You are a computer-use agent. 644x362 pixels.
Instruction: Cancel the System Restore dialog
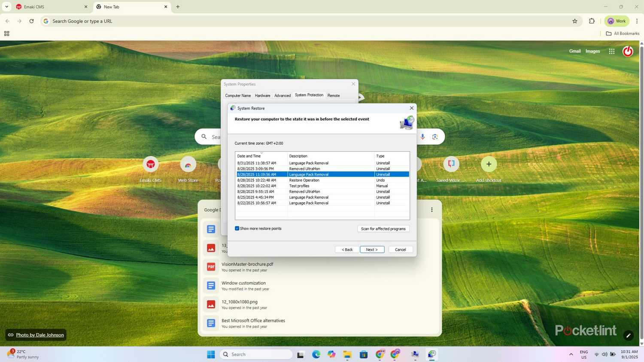400,249
